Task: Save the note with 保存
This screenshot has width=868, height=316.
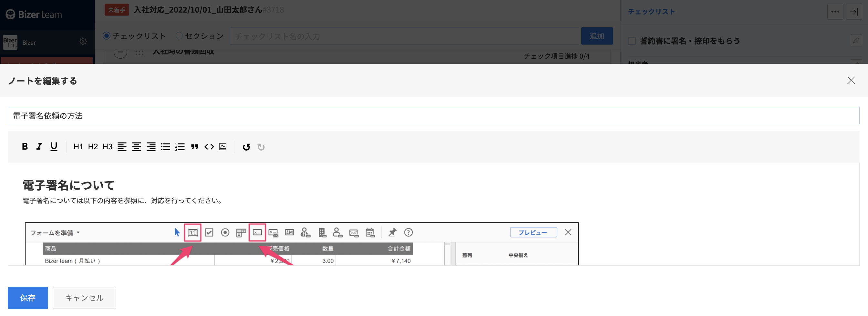Action: tap(28, 298)
